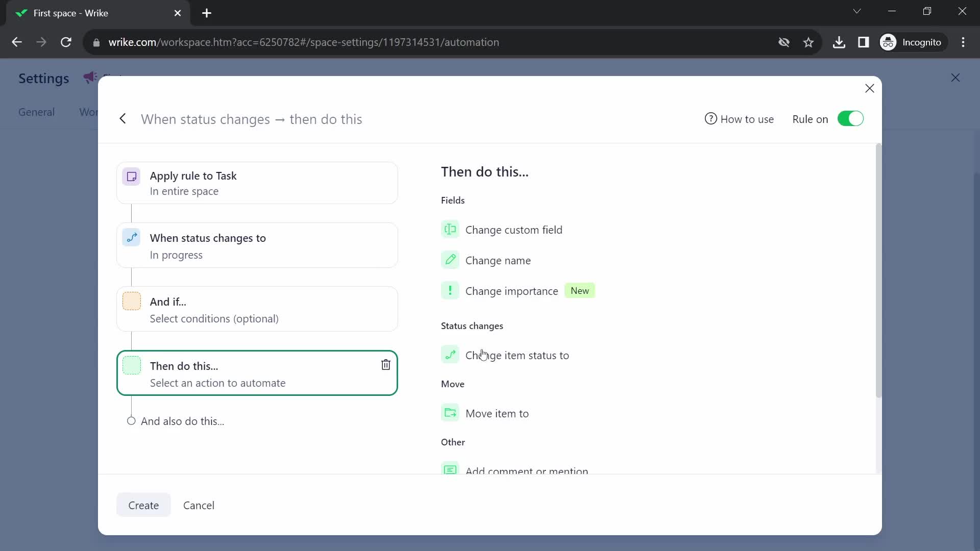Navigate back with browser back arrow
Screen dimensions: 980x551
point(17,42)
